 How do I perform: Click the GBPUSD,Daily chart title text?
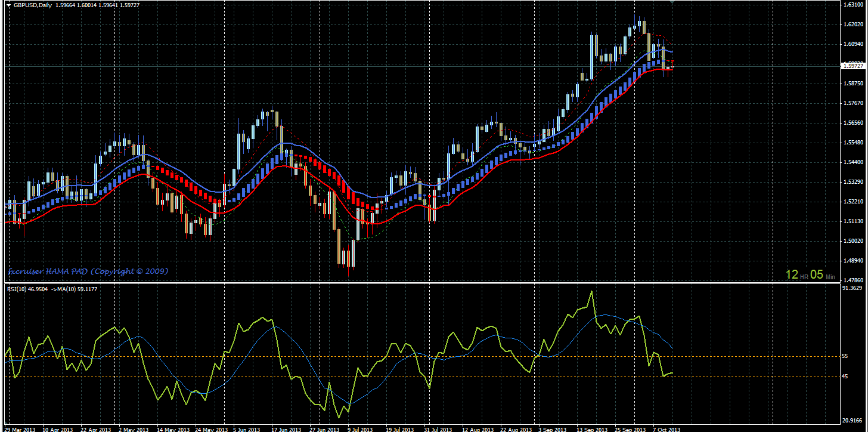[32, 5]
